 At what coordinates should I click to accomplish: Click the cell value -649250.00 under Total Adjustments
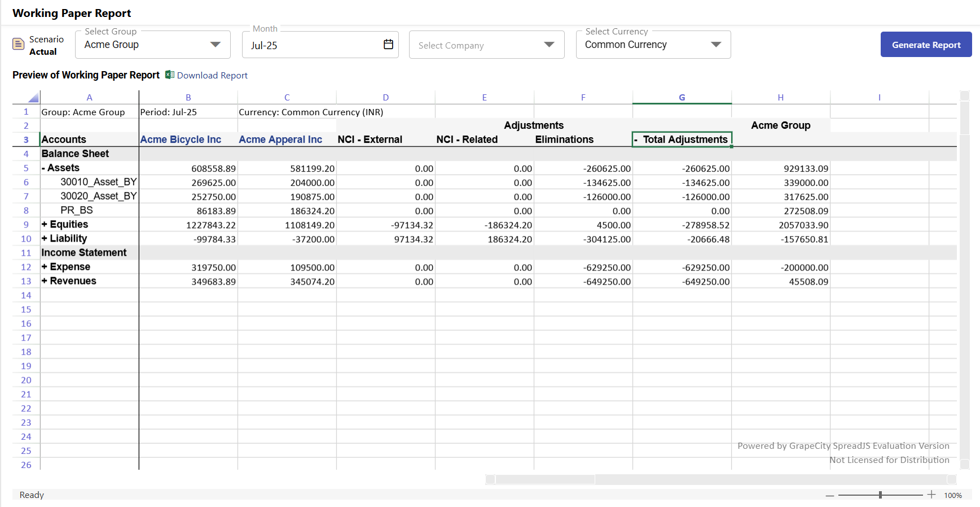pyautogui.click(x=682, y=281)
